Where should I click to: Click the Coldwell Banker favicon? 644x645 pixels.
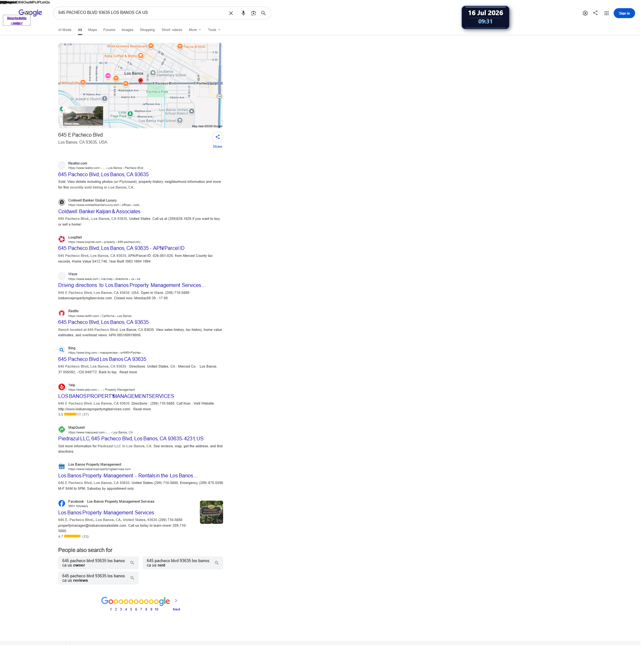62,203
